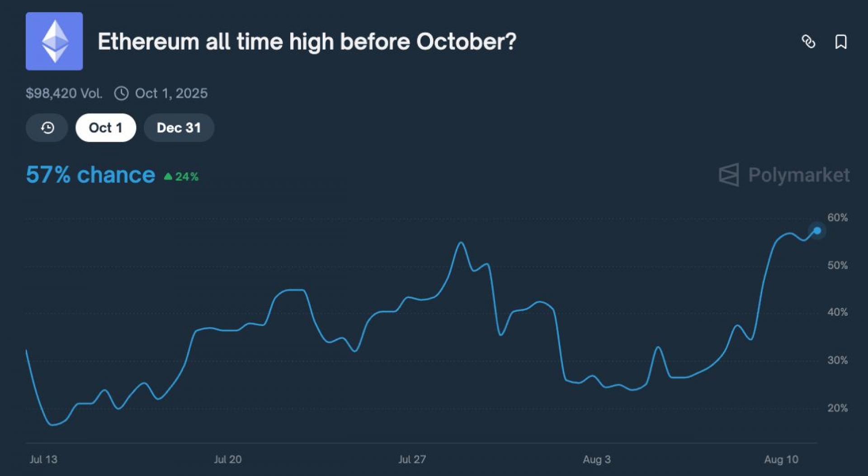The image size is (868, 476).
Task: Switch to the Dec 31 date tab
Action: [x=179, y=128]
